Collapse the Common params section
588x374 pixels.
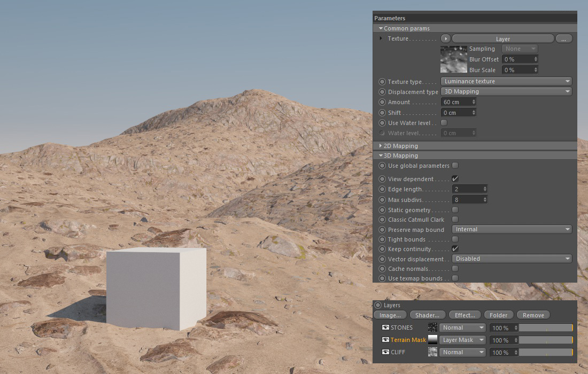tap(406, 28)
